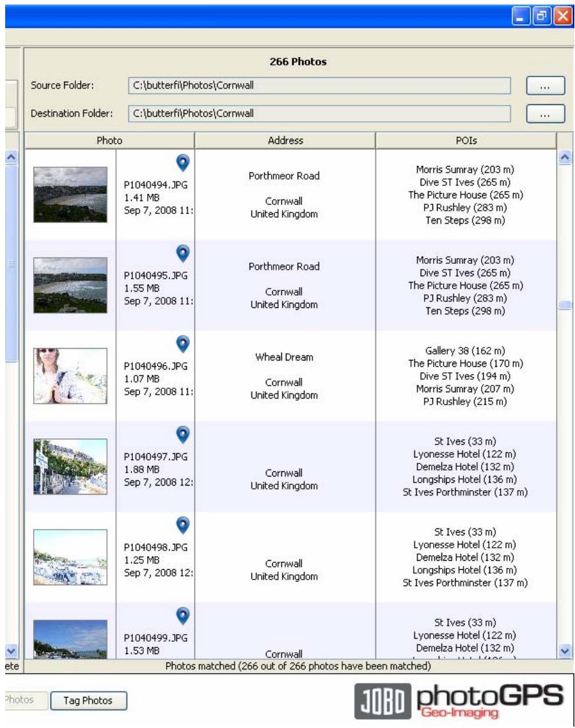The width and height of the screenshot is (575, 728).
Task: Close the photoGPS window
Action: [563, 16]
